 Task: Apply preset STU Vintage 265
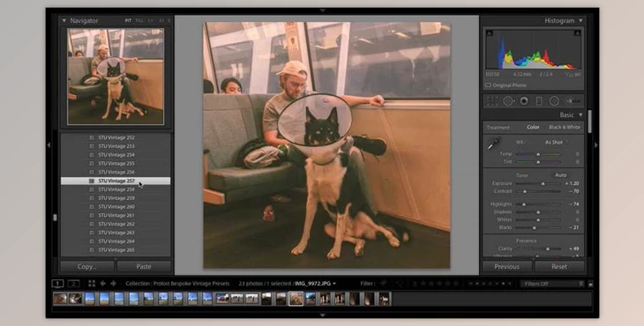[116, 249]
